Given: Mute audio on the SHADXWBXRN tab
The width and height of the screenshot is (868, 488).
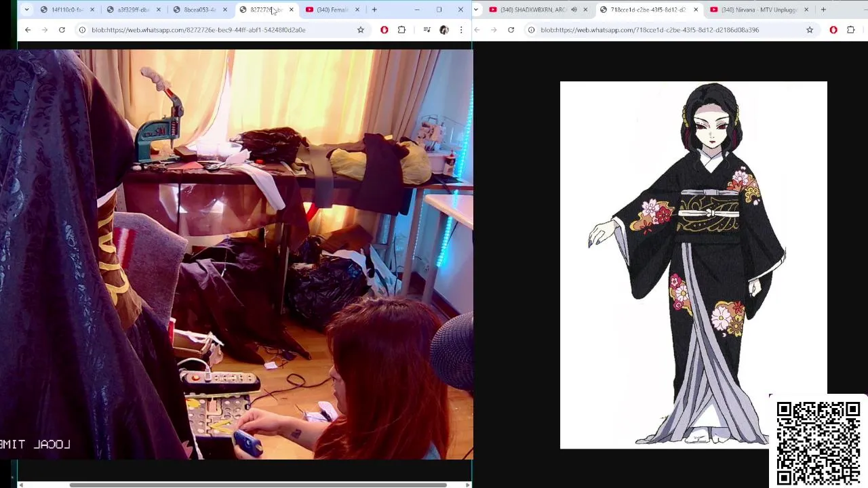Looking at the screenshot, I should tap(574, 9).
